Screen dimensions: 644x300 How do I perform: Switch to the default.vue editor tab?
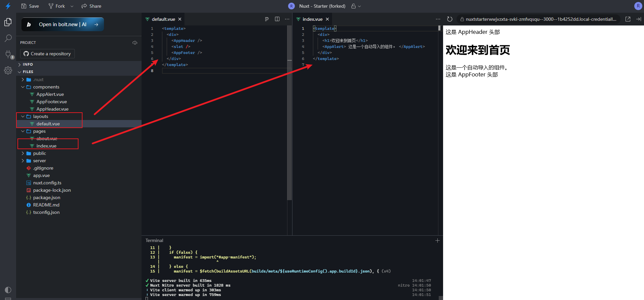tap(163, 19)
